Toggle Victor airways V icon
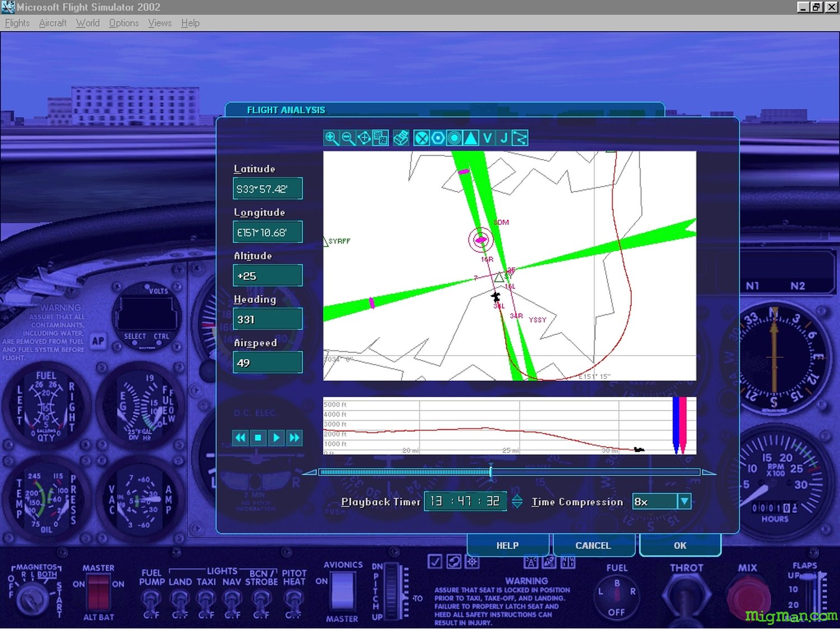This screenshot has width=840, height=630. point(487,138)
